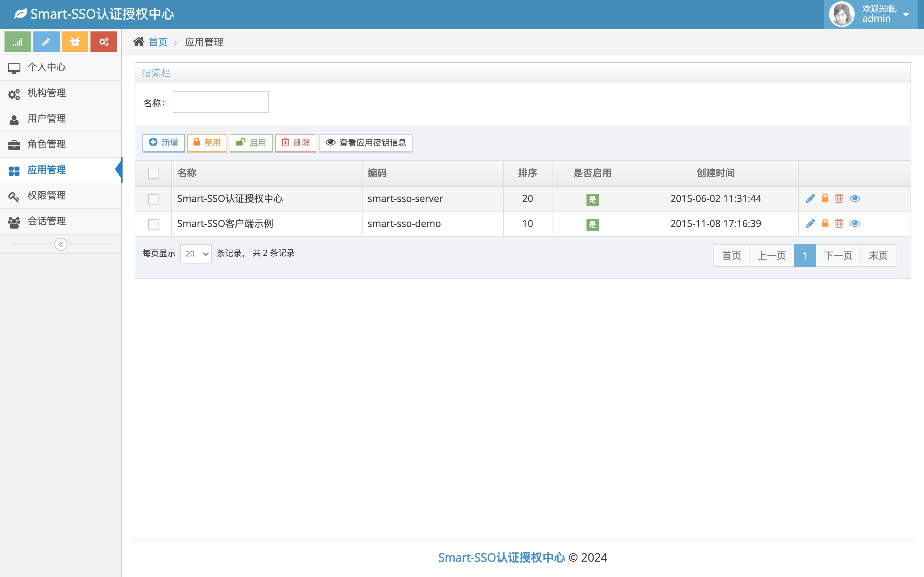Click the lock icon for smart-sso-demo row
The height and width of the screenshot is (577, 924).
(x=825, y=223)
